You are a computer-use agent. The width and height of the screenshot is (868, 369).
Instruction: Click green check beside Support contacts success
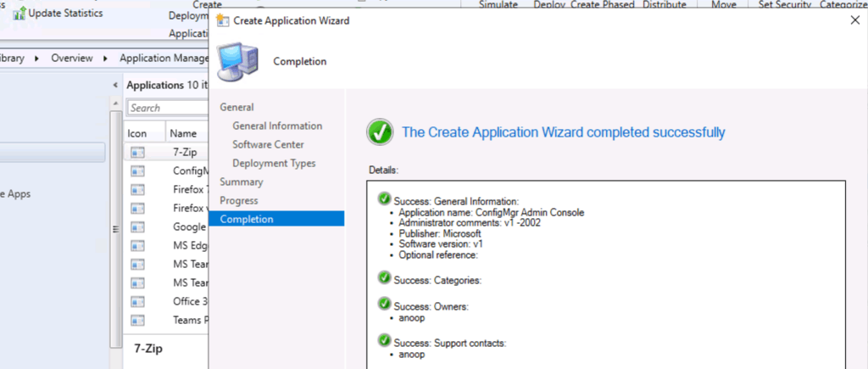pyautogui.click(x=384, y=340)
